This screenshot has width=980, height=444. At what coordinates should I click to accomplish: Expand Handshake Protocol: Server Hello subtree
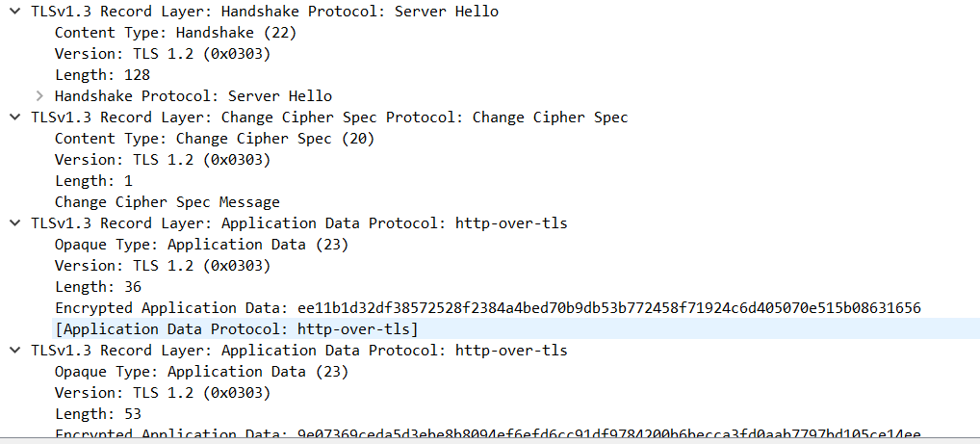point(39,96)
